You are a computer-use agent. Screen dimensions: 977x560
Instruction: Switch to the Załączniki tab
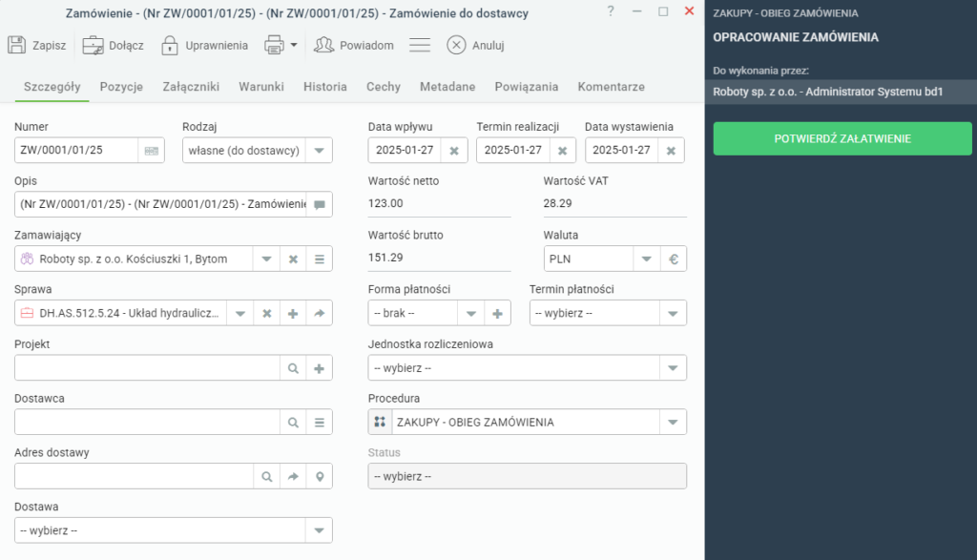(191, 87)
